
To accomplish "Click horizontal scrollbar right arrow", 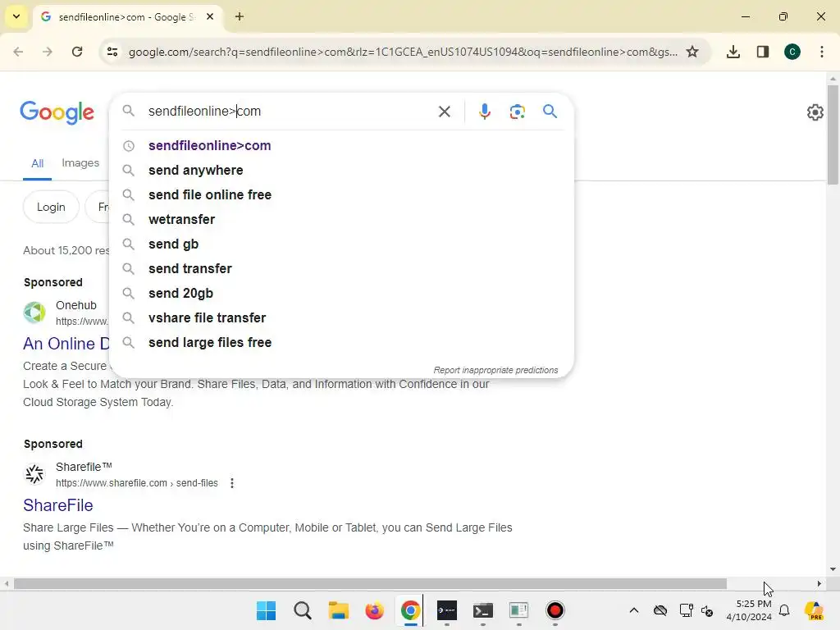I will (819, 583).
